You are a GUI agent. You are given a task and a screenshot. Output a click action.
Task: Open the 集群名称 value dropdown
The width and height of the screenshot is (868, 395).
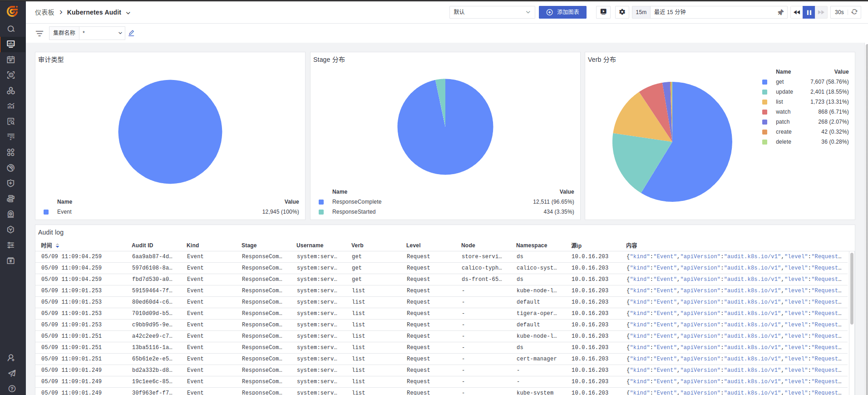[x=102, y=33]
